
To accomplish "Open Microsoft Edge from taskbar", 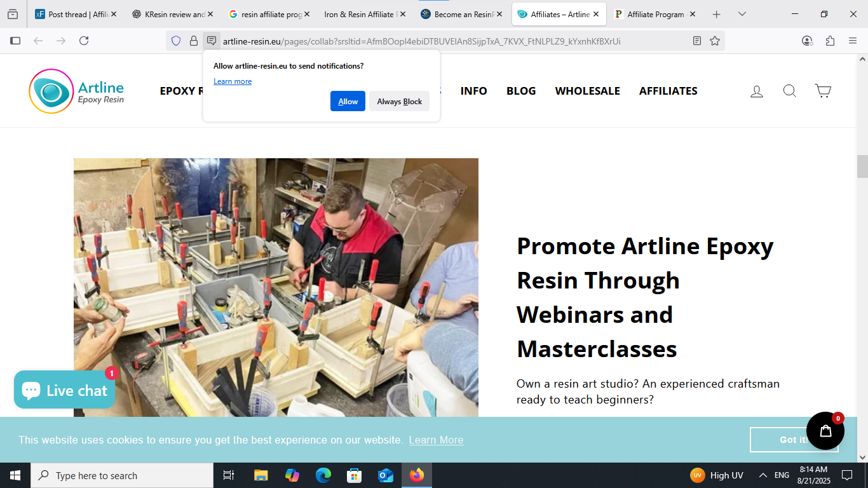I will (x=323, y=475).
